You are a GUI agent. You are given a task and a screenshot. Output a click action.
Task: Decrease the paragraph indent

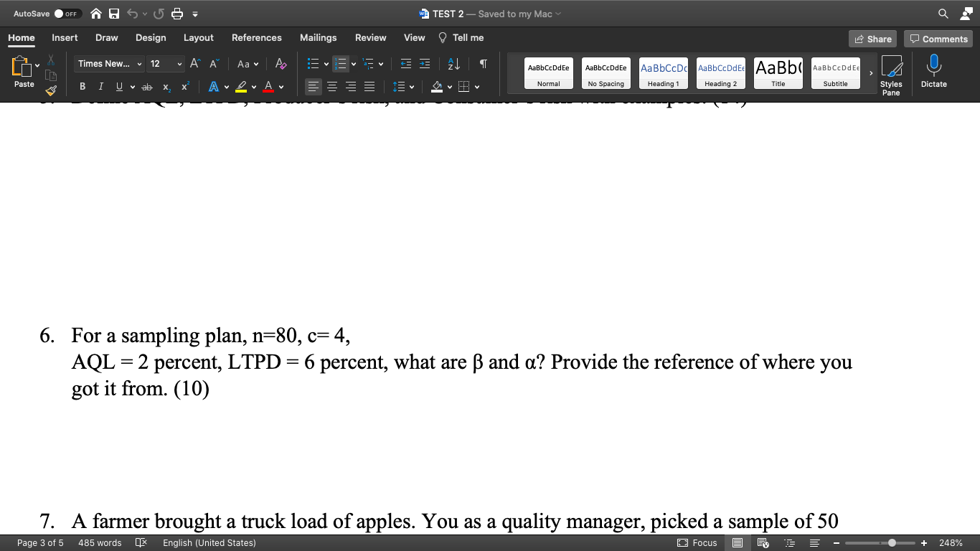(406, 64)
